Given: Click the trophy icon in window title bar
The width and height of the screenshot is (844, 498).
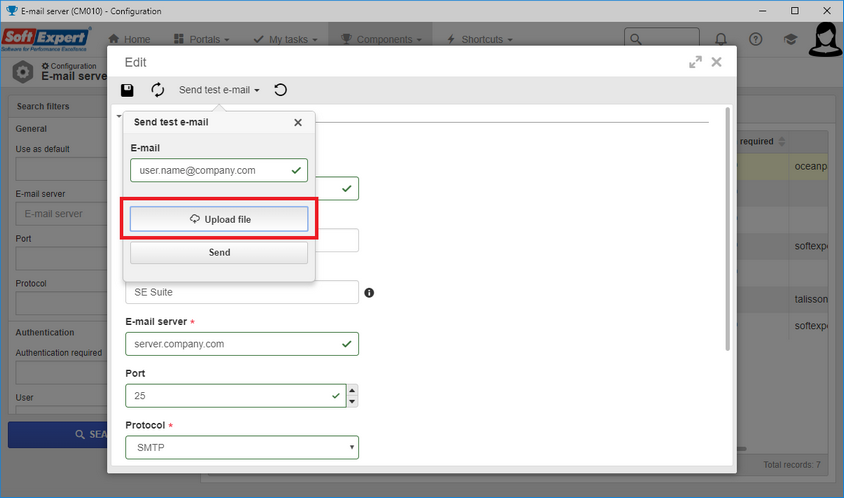Looking at the screenshot, I should [x=11, y=11].
